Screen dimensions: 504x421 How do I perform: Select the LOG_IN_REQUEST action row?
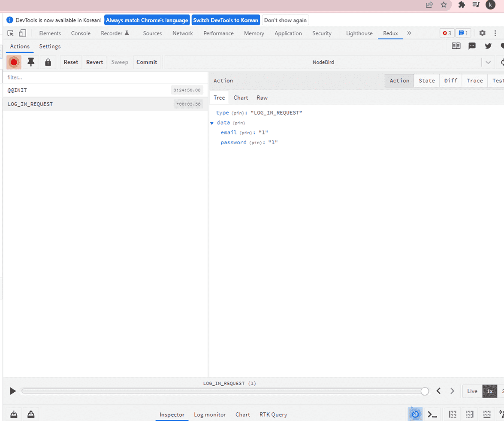pyautogui.click(x=106, y=104)
